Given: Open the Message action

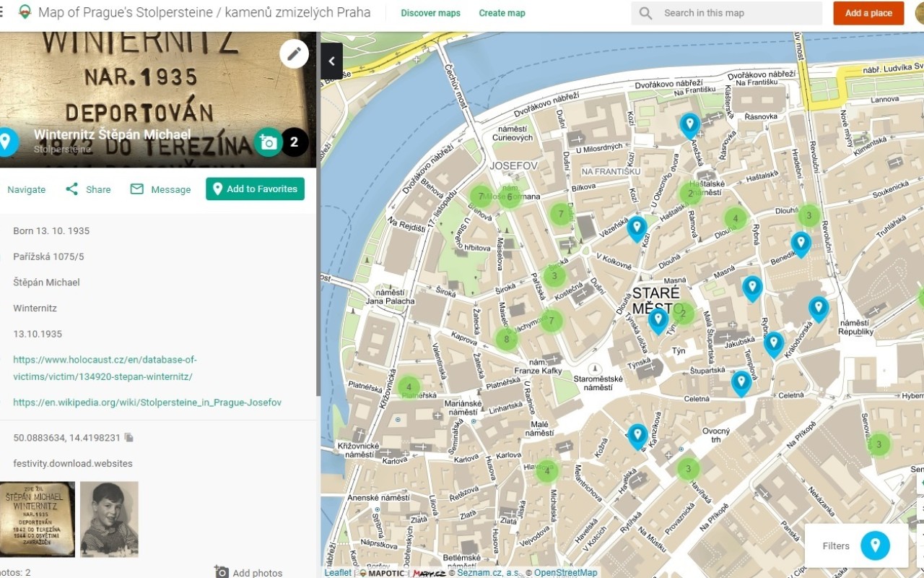Looking at the screenshot, I should click(x=160, y=189).
